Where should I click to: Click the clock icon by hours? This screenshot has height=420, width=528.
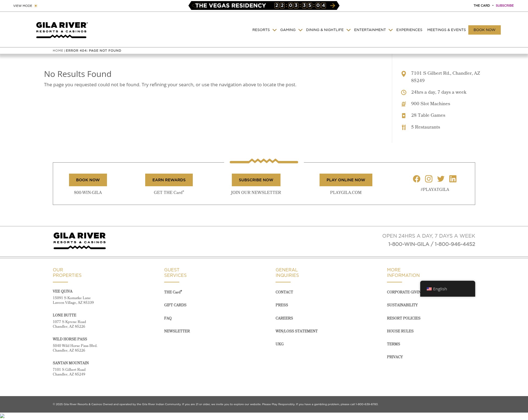click(x=404, y=93)
